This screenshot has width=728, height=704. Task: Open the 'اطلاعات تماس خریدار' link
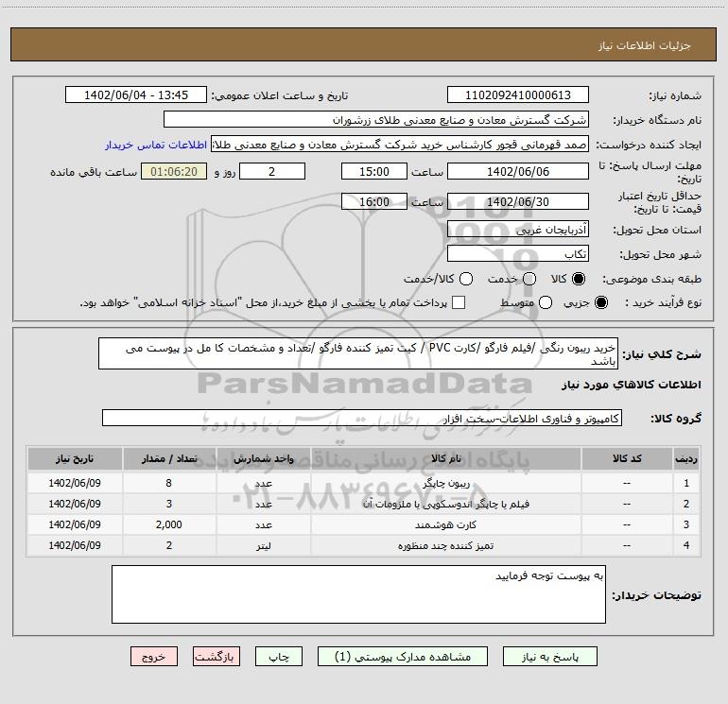[x=156, y=145]
